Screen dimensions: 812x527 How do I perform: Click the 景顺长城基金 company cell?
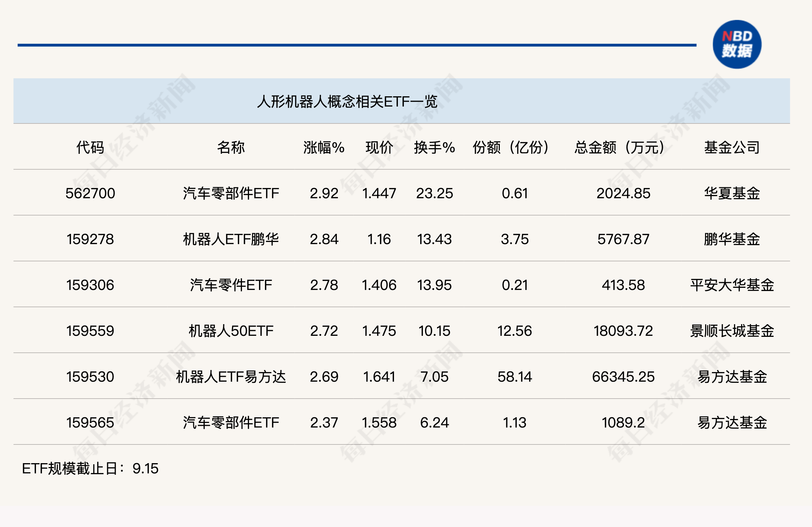pos(732,331)
